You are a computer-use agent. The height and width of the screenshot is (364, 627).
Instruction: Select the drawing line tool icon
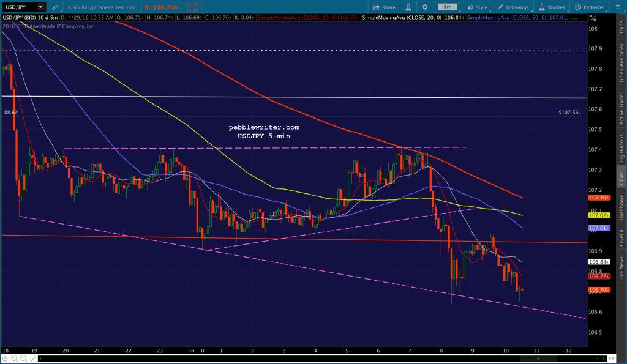pyautogui.click(x=33, y=358)
